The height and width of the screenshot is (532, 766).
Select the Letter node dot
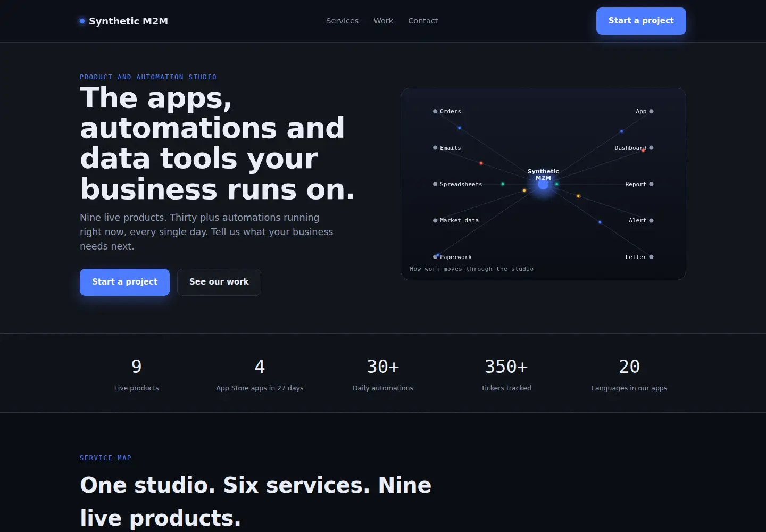point(651,257)
